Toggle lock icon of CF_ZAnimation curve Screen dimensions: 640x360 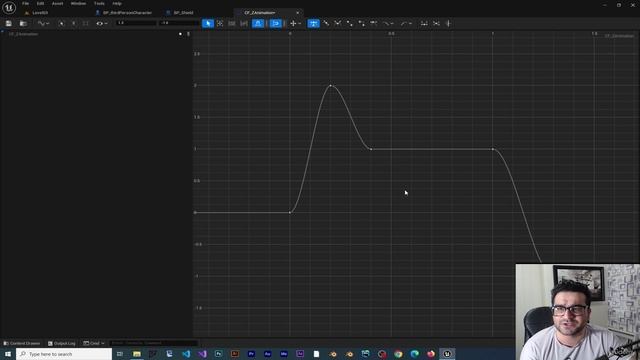pos(188,34)
